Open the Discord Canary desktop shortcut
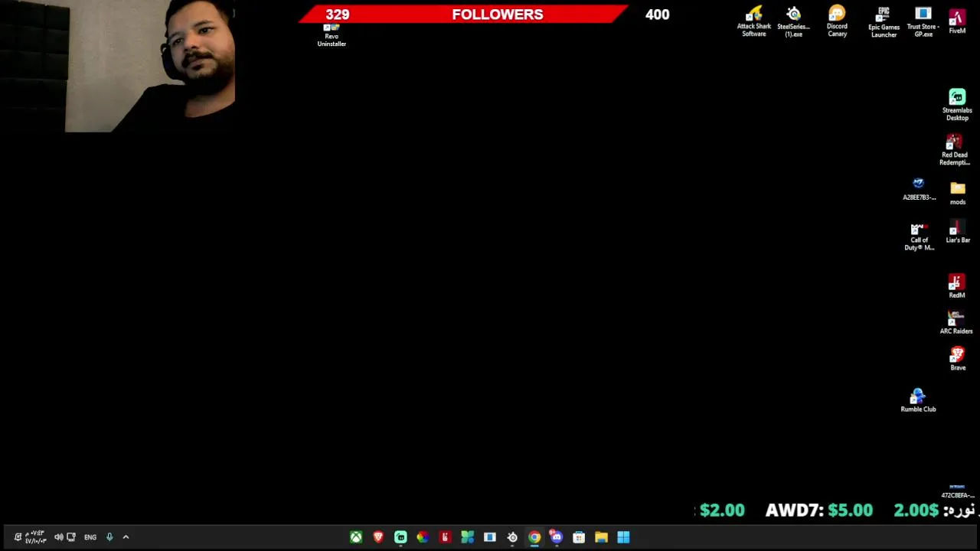This screenshot has width=980, height=551. click(837, 21)
